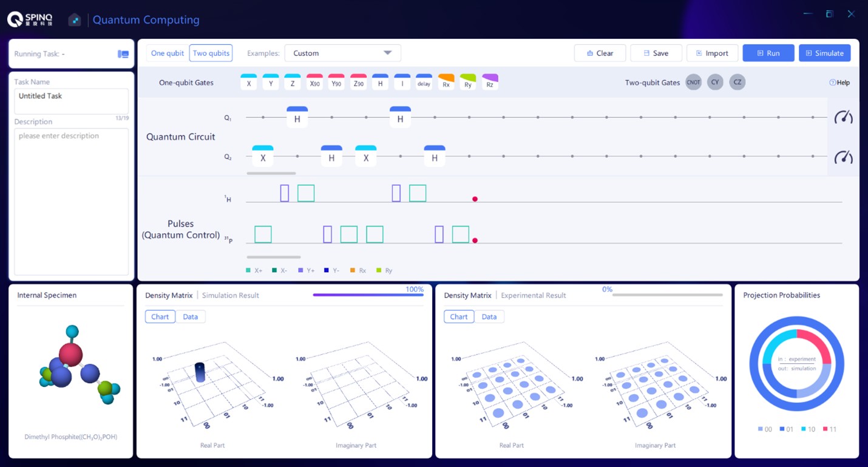The image size is (868, 467).
Task: Click the measurement meter on the Q2 line
Action: pos(843,157)
